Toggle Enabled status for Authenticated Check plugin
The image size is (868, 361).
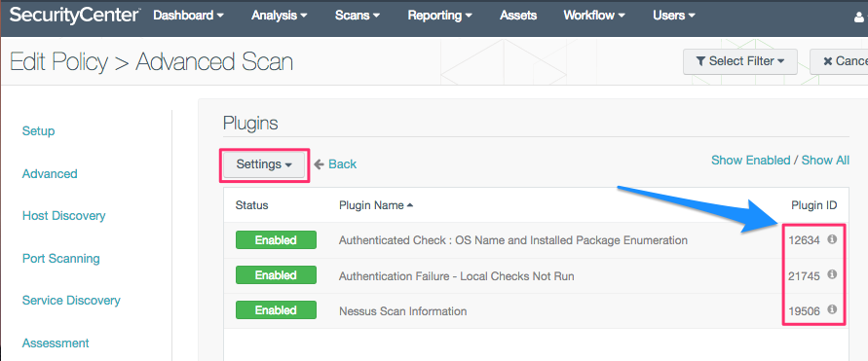[x=276, y=240]
